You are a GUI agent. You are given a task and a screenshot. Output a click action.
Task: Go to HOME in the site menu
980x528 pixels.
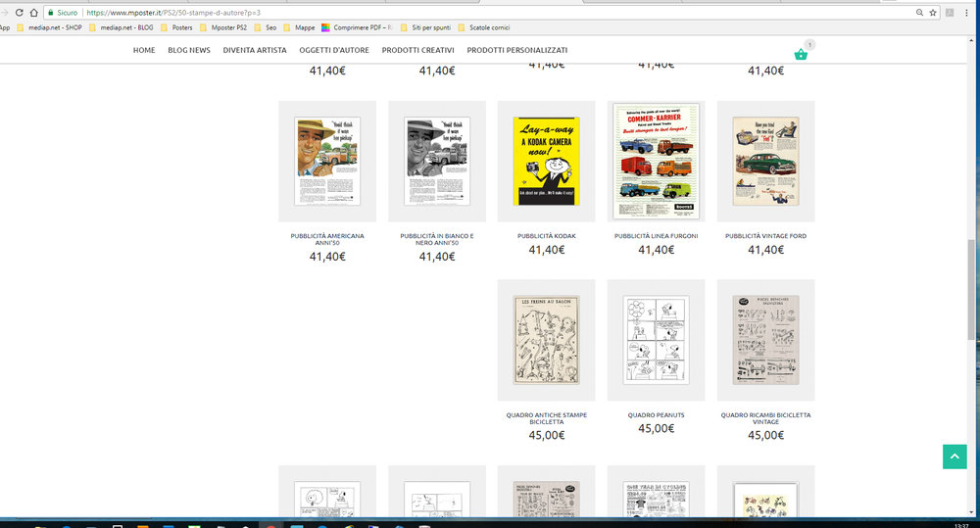144,50
